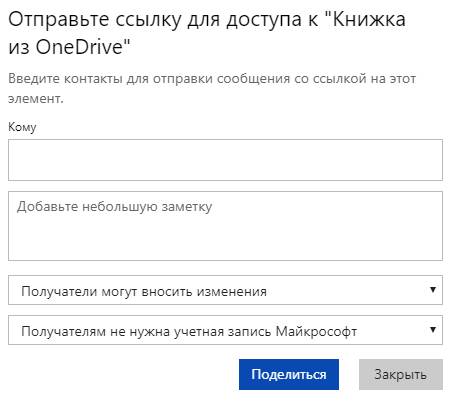Click the 'Добавьте небольшую заметку' note box
This screenshot has width=460, height=402.
pos(225,226)
